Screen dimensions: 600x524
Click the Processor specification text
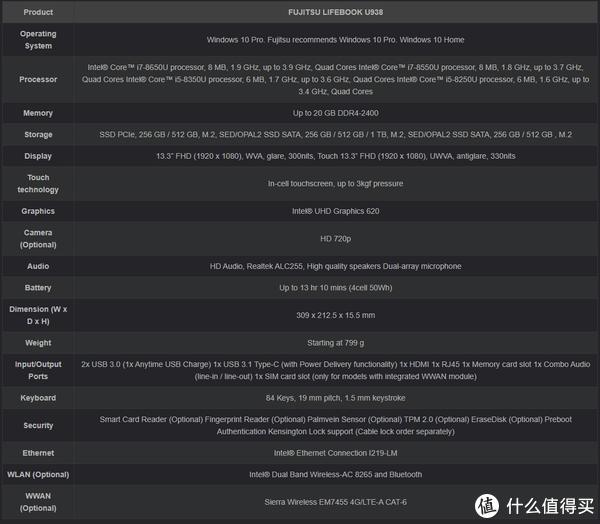coord(336,79)
